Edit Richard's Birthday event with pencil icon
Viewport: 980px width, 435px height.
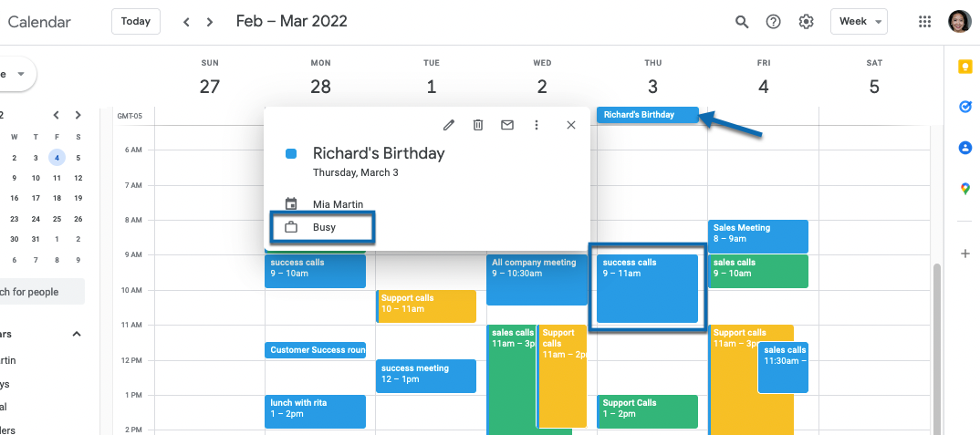click(x=449, y=125)
